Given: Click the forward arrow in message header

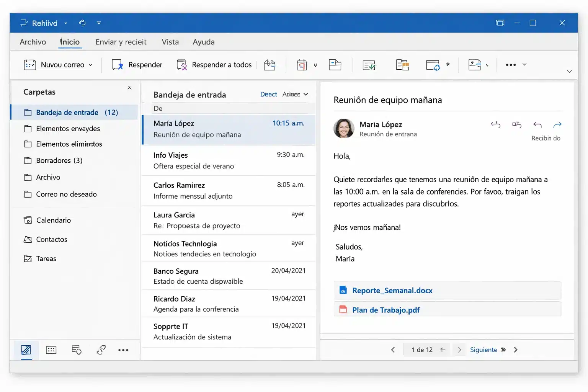Looking at the screenshot, I should [557, 124].
